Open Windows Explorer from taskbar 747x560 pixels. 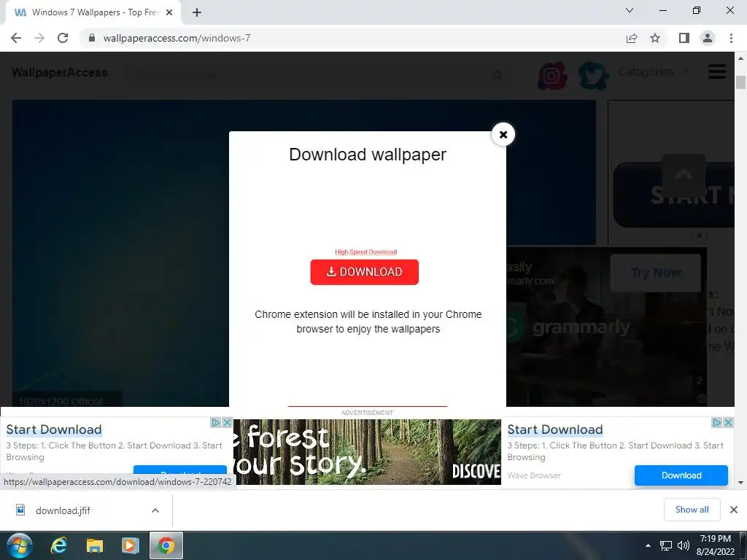(94, 545)
